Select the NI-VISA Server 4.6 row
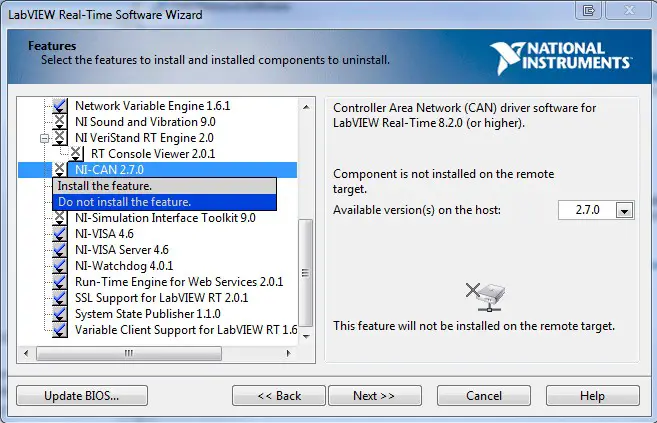 [122, 250]
